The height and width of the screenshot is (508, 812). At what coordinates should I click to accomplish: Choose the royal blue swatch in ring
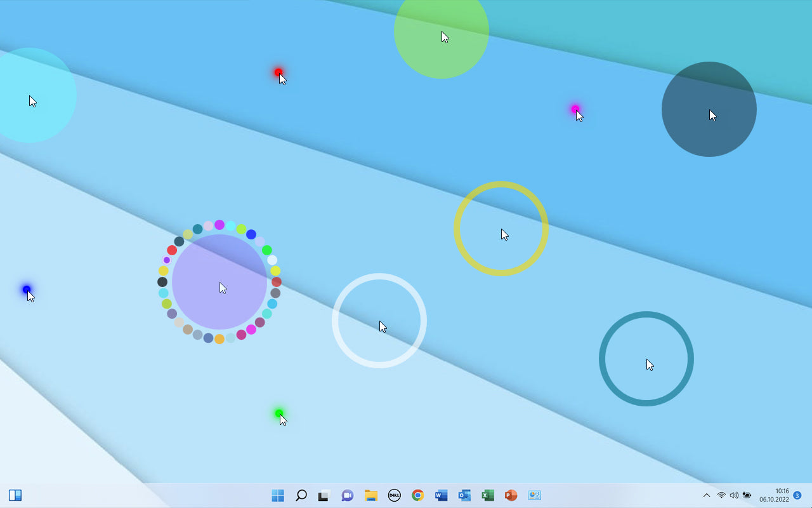(x=251, y=234)
